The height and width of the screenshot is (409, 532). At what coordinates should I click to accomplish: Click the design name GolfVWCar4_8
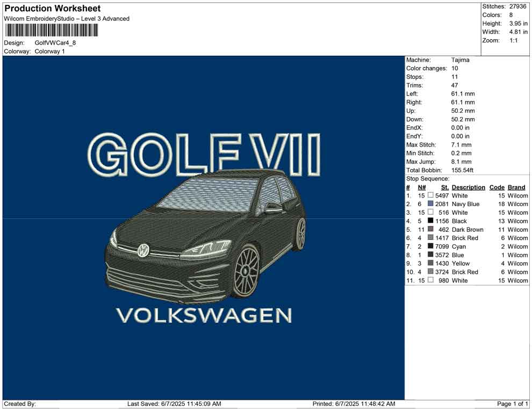pyautogui.click(x=55, y=43)
